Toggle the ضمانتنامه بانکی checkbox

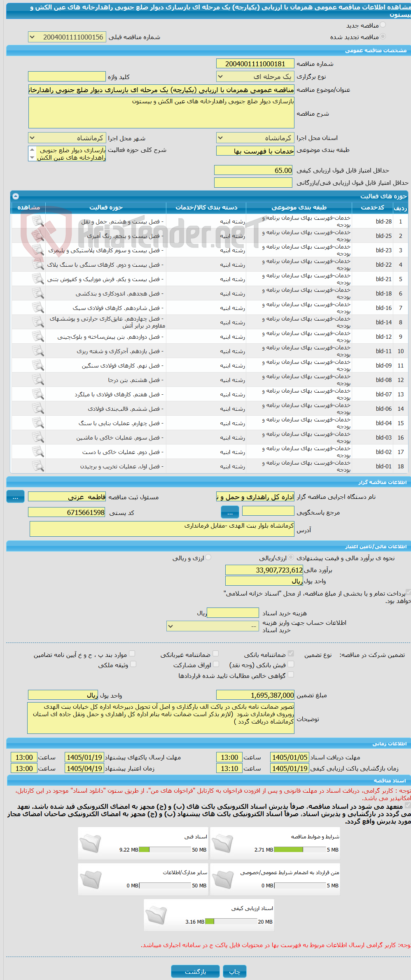[x=291, y=654]
